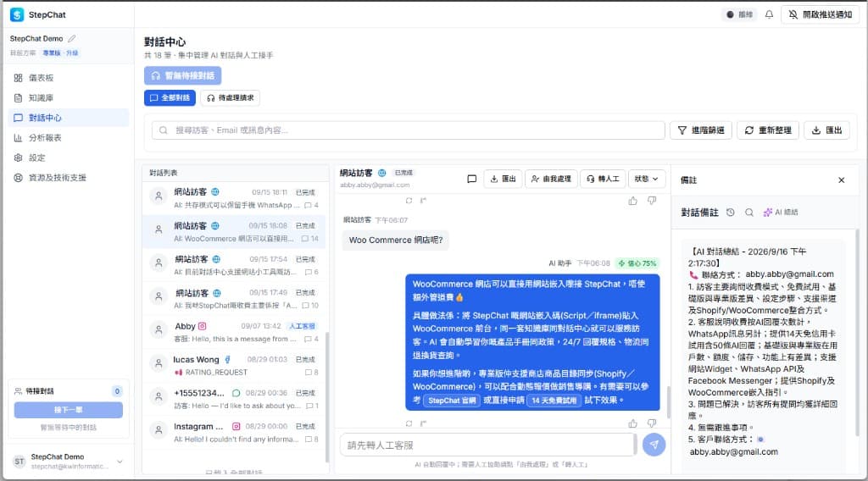The width and height of the screenshot is (868, 481).
Task: Click 由我處理 take over button
Action: (x=551, y=179)
